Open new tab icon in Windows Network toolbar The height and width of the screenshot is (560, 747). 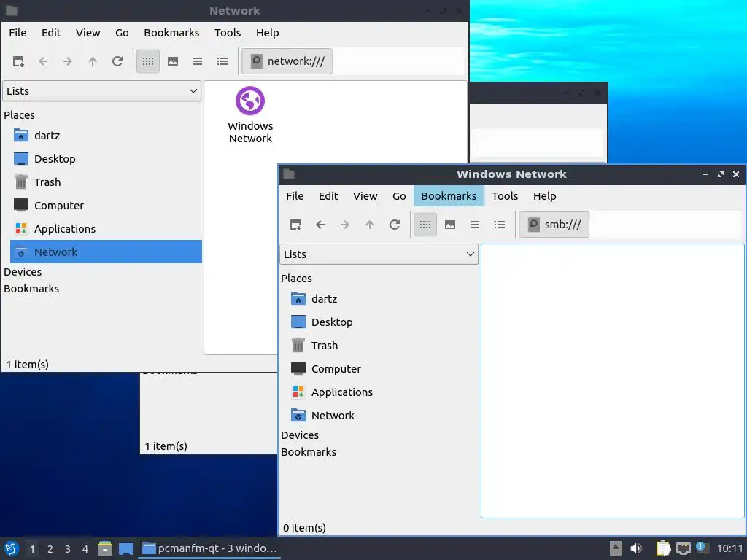point(295,225)
